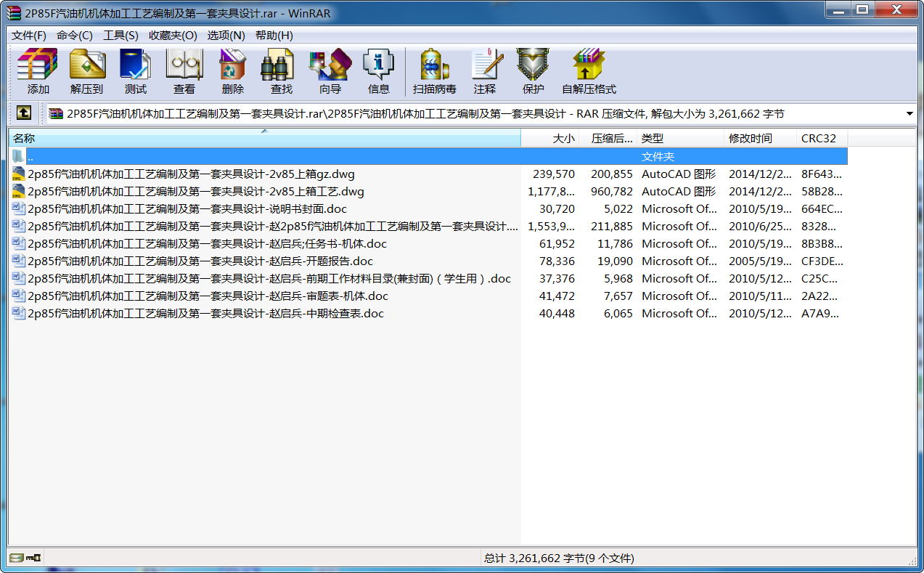
Task: Sort by Modified time (修改时间) column
Action: (760, 138)
